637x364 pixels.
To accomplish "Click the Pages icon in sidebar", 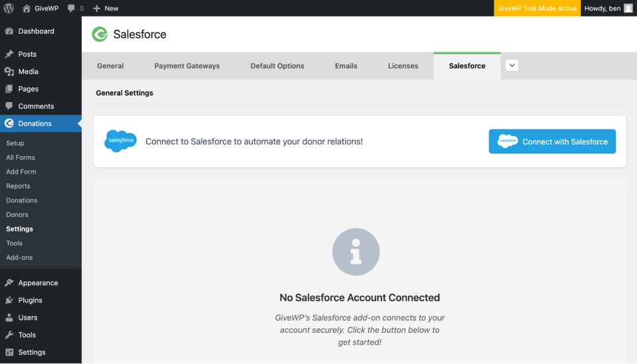I will click(9, 89).
